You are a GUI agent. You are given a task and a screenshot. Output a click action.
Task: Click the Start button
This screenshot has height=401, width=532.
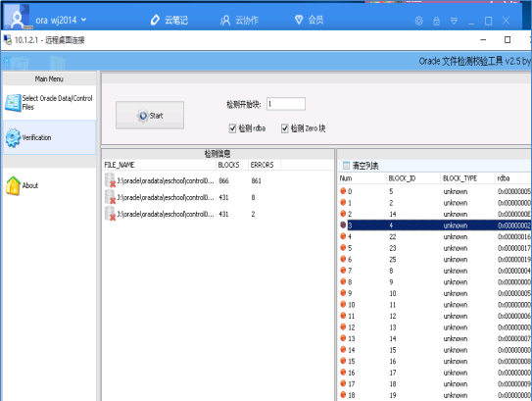150,115
